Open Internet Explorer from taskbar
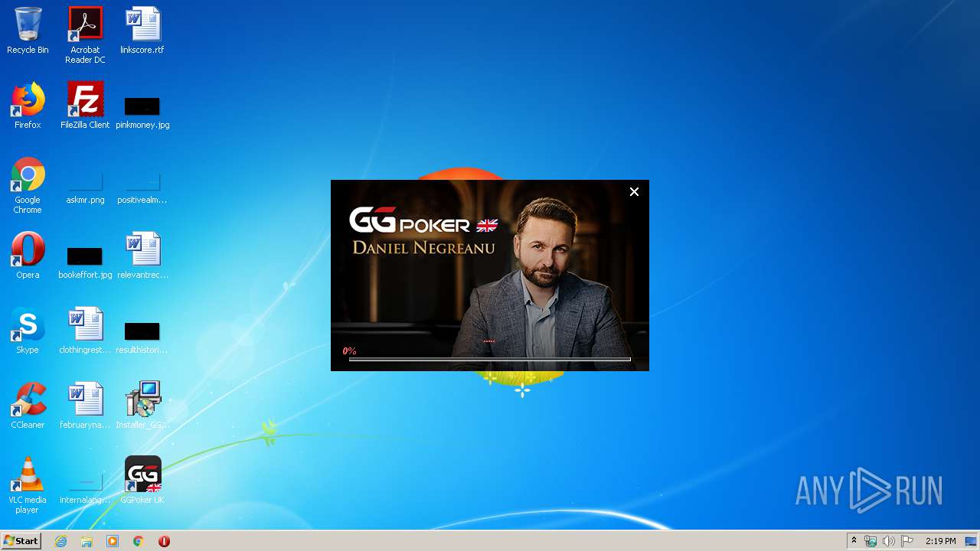The width and height of the screenshot is (980, 551). coord(61,541)
